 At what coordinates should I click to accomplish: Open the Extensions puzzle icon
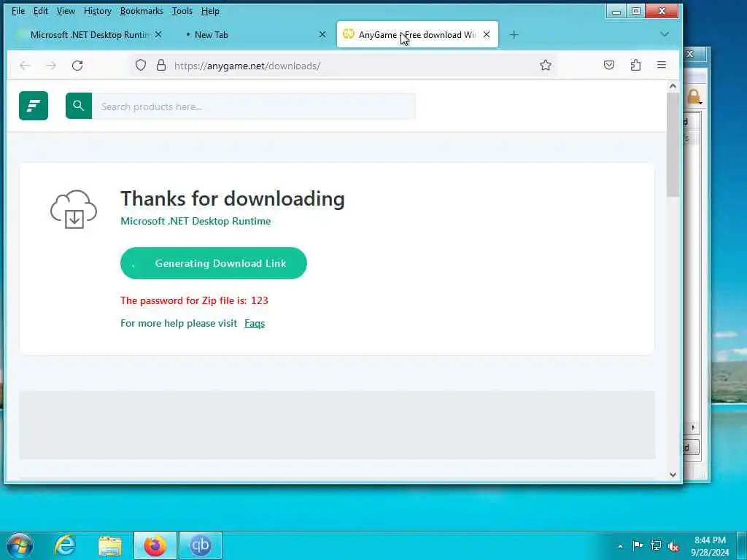click(x=635, y=65)
